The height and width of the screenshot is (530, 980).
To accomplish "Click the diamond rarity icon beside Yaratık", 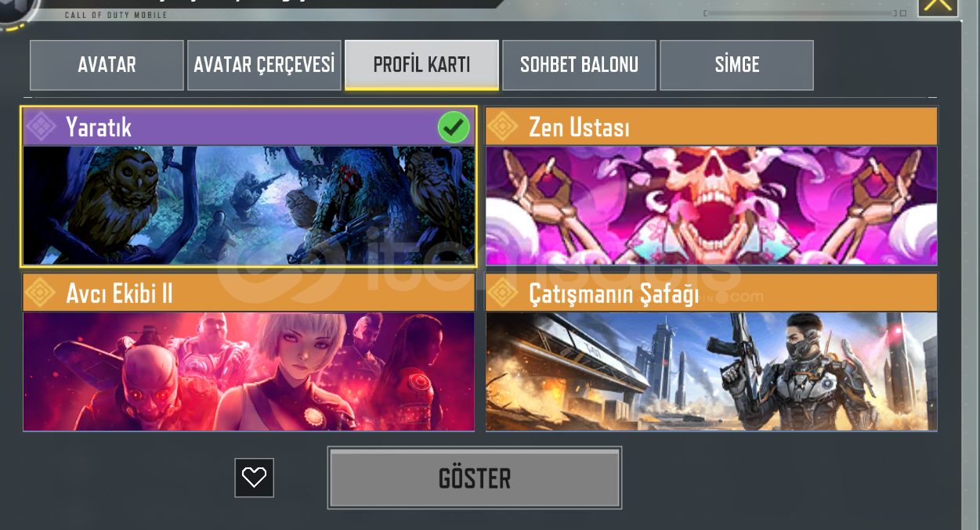I will [41, 127].
